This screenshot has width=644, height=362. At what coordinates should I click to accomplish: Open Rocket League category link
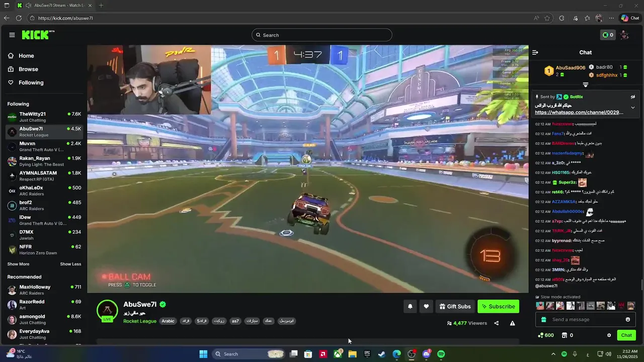pos(140,321)
